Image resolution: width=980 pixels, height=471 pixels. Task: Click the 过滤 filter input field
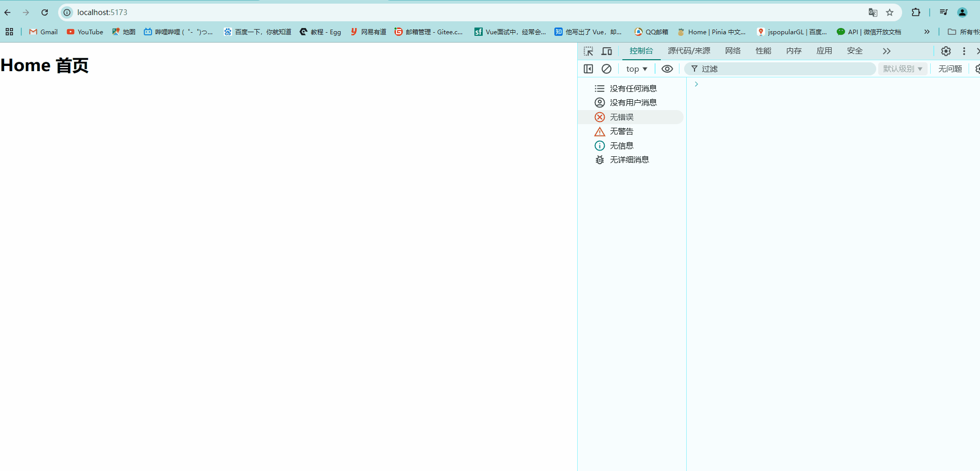coord(780,69)
